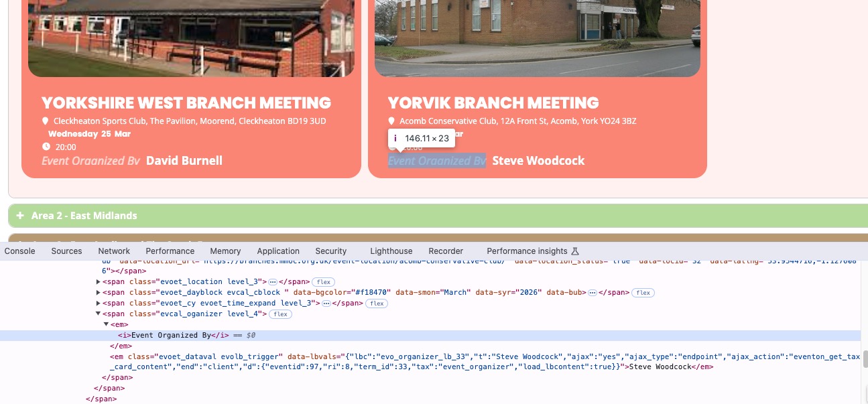
Task: Collapse the evcal_oganizer level_4 span node
Action: tap(99, 314)
